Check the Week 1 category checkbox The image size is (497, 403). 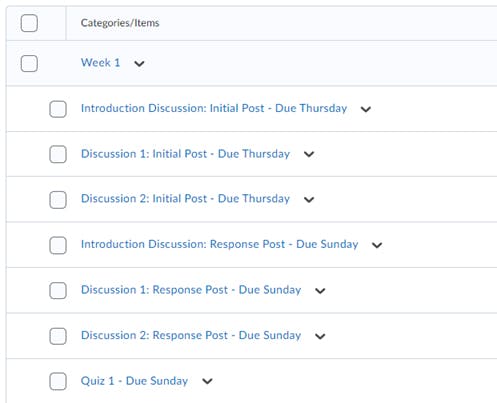[x=29, y=63]
